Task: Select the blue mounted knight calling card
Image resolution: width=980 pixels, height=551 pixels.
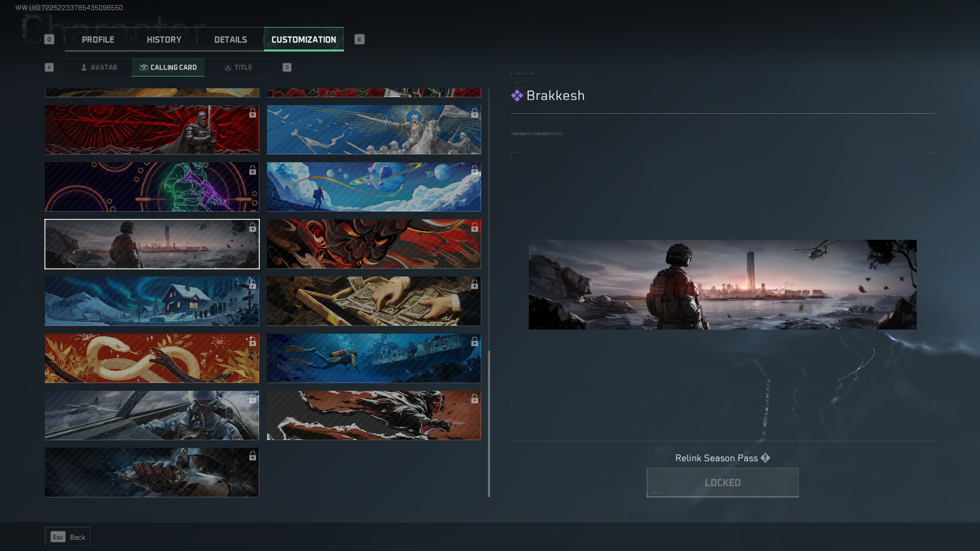Action: 374,130
